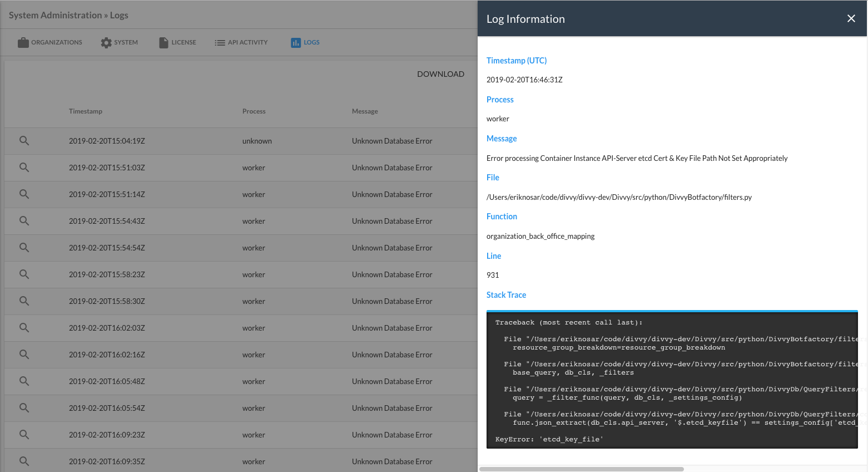Click the Stack Trace label

click(x=506, y=295)
